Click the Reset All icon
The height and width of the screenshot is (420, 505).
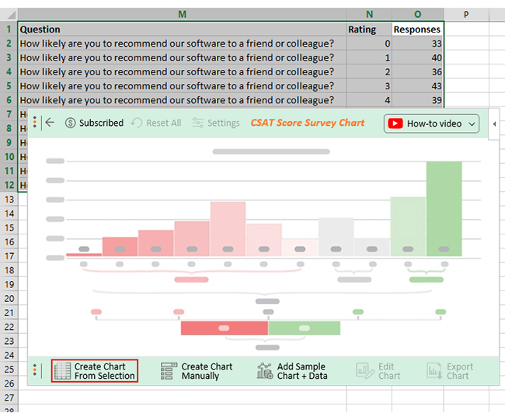137,123
